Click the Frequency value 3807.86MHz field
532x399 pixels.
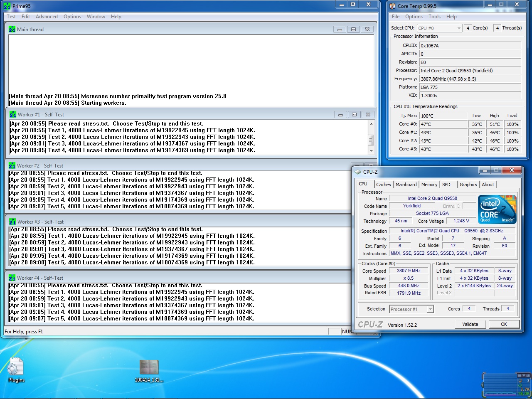[x=470, y=79]
